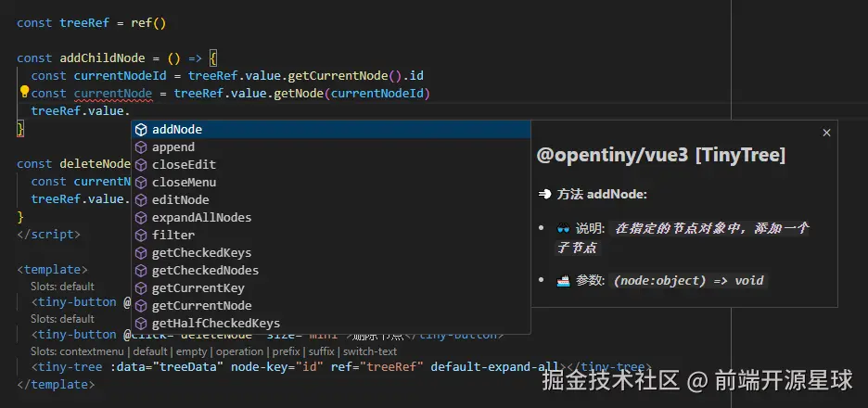868x408 pixels.
Task: Select getCurrentNode completion entry
Action: 201,305
